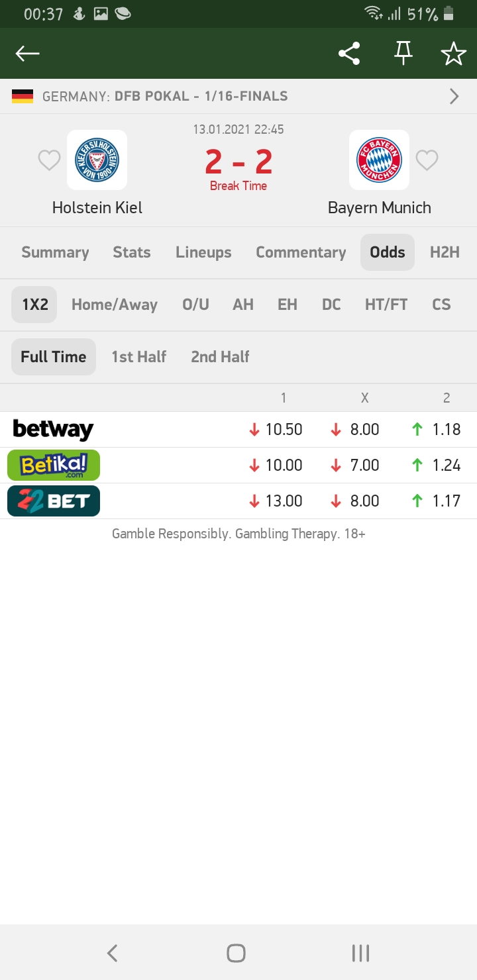Share this match
The height and width of the screenshot is (980, 477).
point(349,54)
